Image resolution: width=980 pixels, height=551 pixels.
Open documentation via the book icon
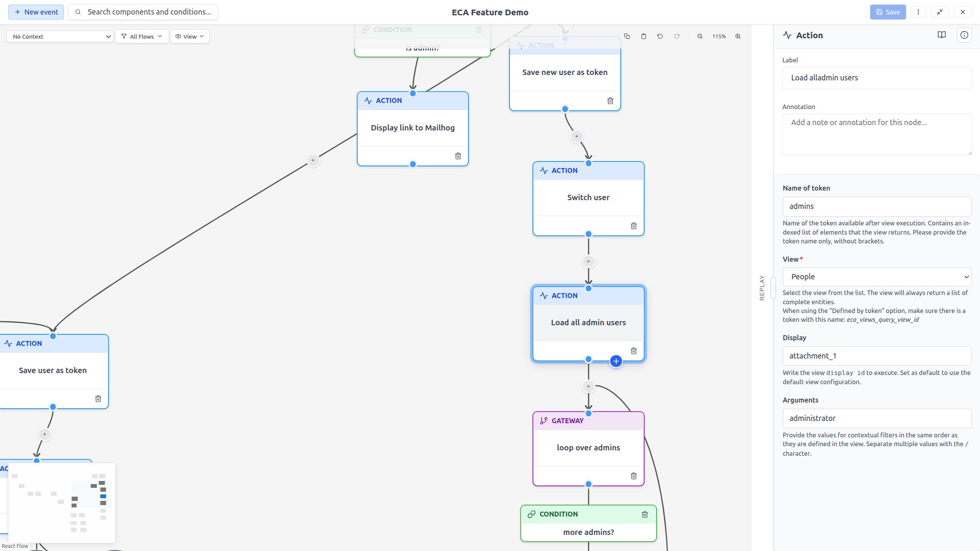click(941, 35)
